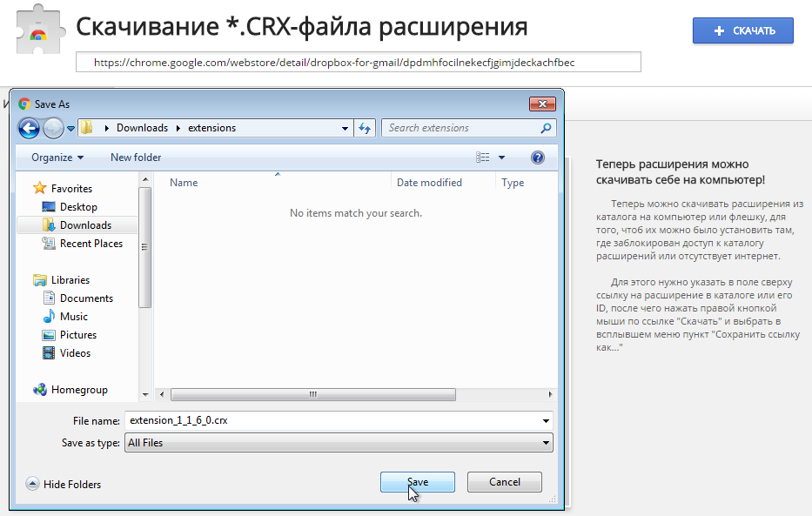This screenshot has width=812, height=516.
Task: Open Help via the question mark icon
Action: click(x=538, y=157)
